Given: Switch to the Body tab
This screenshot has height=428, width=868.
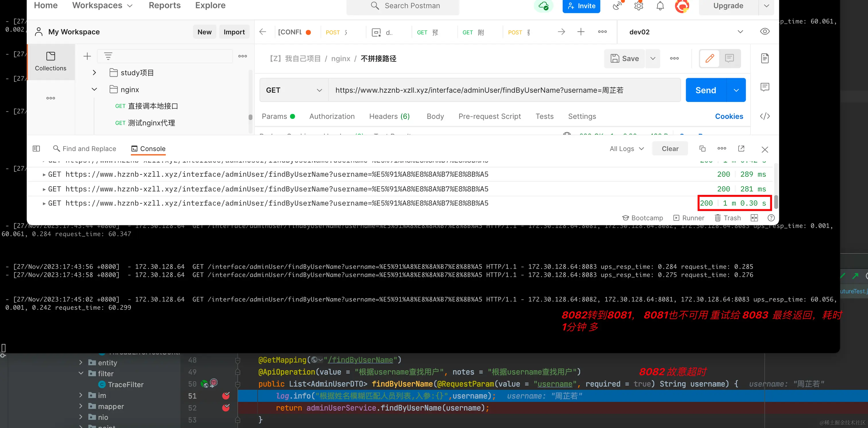Looking at the screenshot, I should pyautogui.click(x=435, y=116).
